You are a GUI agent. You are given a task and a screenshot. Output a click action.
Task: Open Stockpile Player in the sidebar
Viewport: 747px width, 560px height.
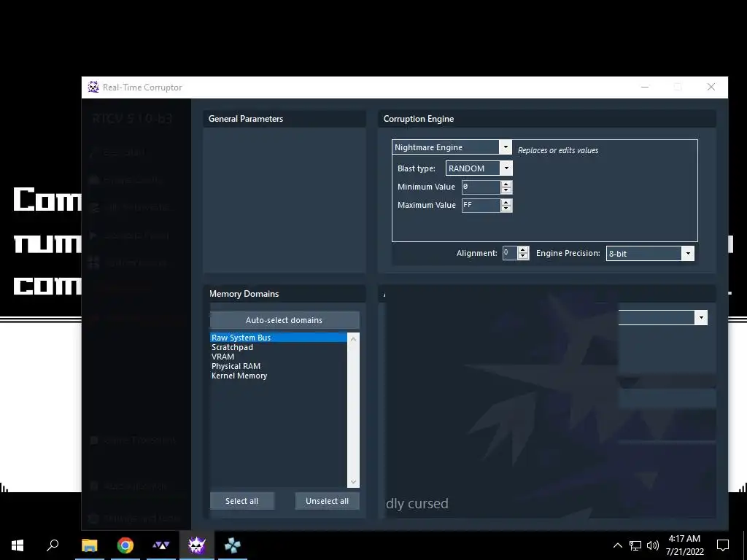coord(128,236)
